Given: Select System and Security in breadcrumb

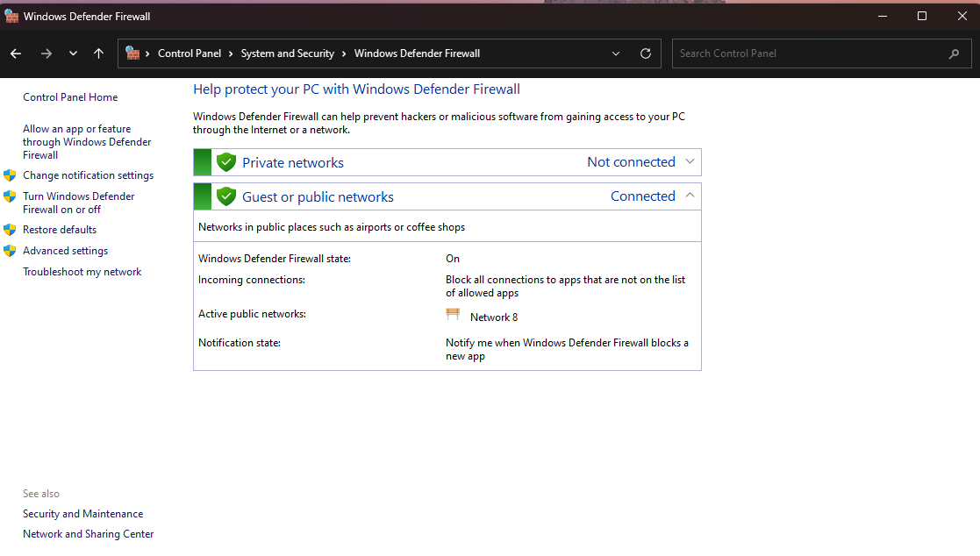Looking at the screenshot, I should (287, 53).
